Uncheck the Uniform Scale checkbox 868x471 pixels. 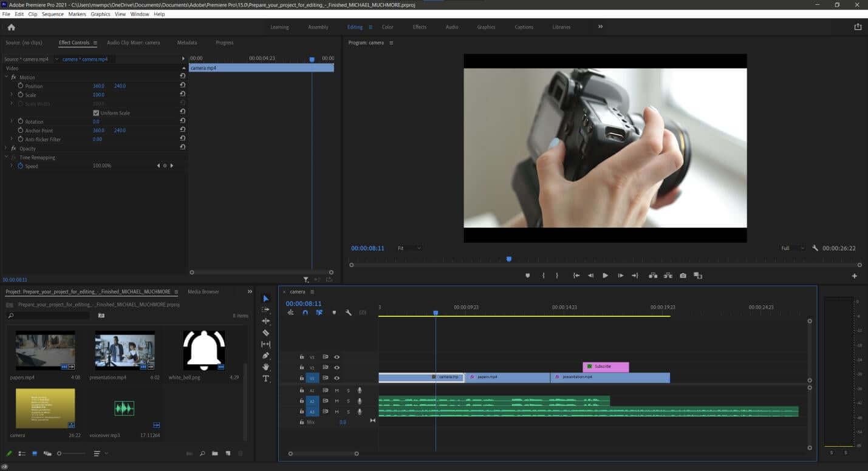point(96,112)
